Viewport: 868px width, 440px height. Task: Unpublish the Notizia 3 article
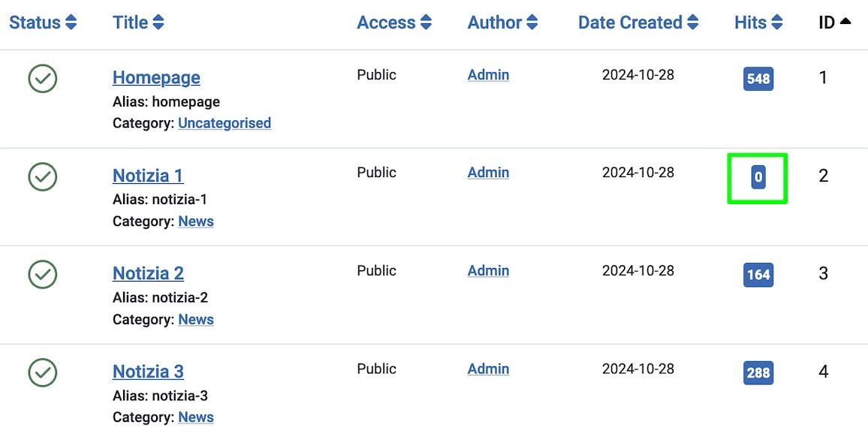[x=43, y=372]
